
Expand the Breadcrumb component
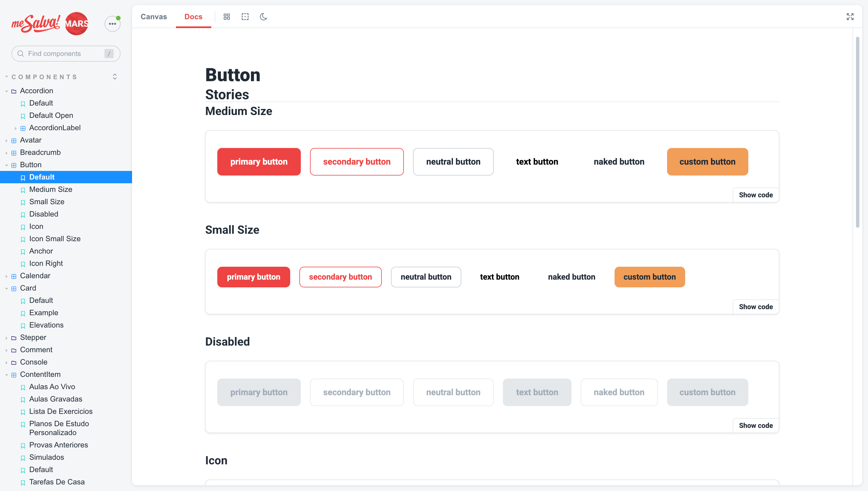(x=40, y=152)
